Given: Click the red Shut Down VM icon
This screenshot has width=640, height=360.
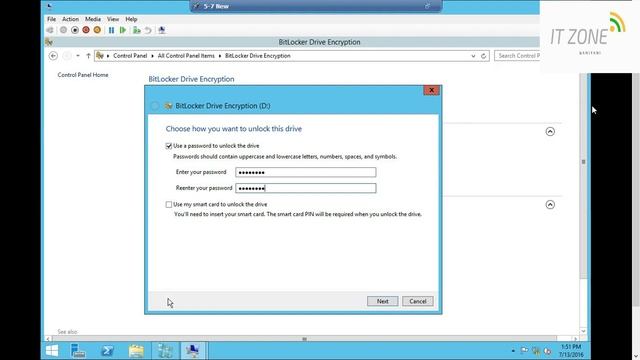Looking at the screenshot, I should point(86,30).
